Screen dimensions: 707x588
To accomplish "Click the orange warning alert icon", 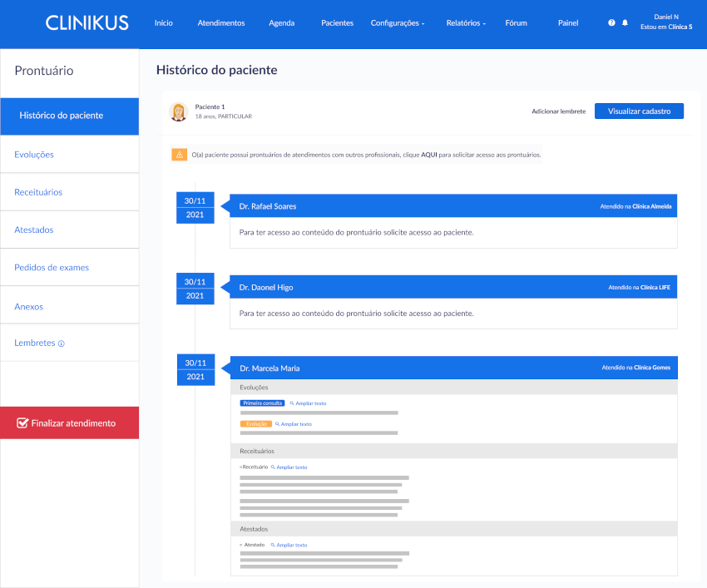I will [180, 155].
